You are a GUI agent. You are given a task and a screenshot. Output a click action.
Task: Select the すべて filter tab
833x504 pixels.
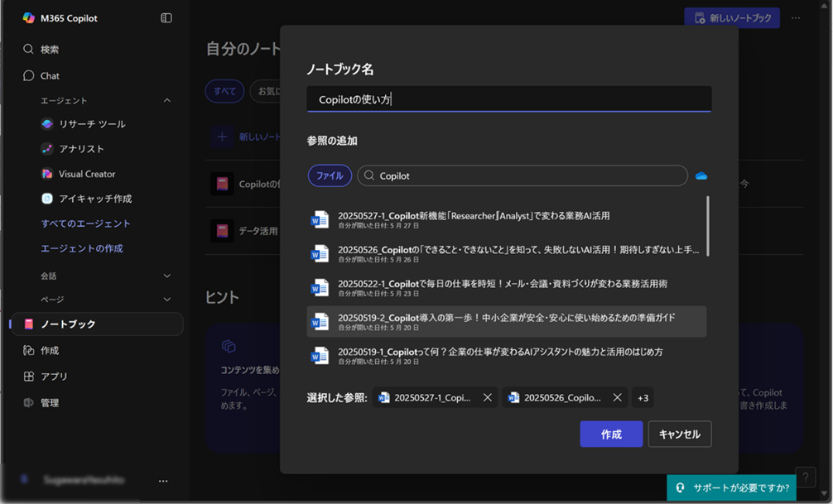click(x=224, y=91)
